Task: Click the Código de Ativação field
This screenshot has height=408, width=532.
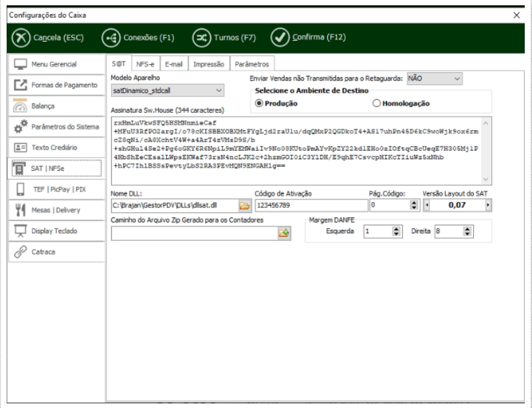Action: [308, 206]
